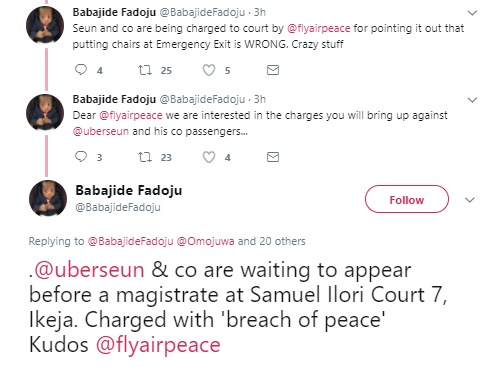Image resolution: width=496 pixels, height=367 pixels.
Task: Visit @Omojuwa in the replying-to line
Action: click(205, 241)
